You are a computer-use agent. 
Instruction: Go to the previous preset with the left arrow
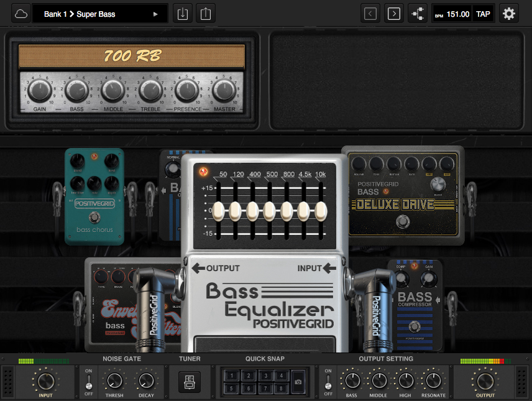point(370,13)
